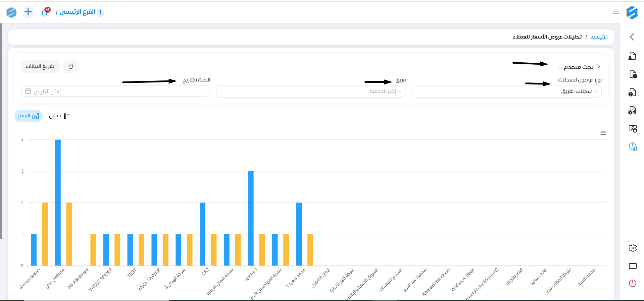Open the document with clock sidebar icon

pyautogui.click(x=633, y=74)
